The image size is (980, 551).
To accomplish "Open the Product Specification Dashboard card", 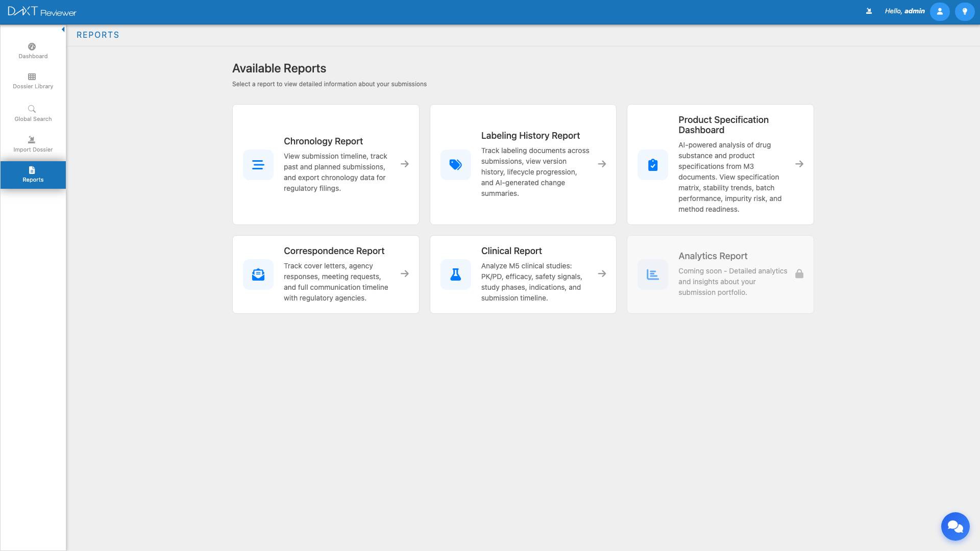I will coord(720,164).
